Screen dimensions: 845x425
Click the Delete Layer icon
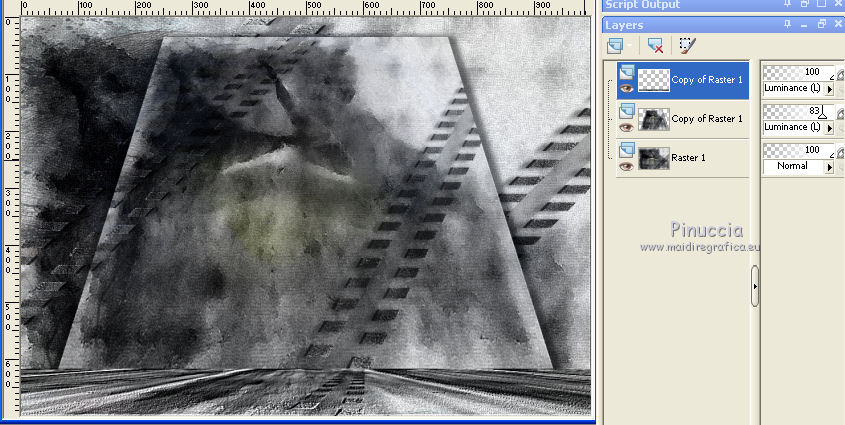click(655, 45)
